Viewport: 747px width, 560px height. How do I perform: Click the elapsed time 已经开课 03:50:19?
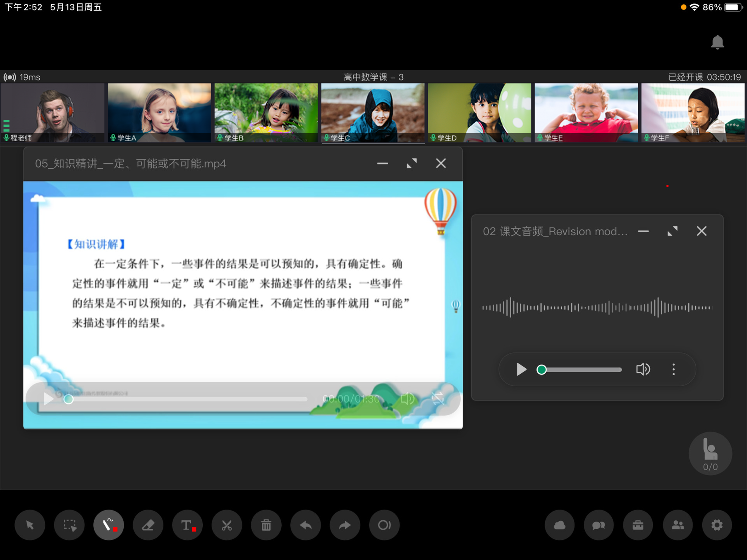(x=704, y=77)
